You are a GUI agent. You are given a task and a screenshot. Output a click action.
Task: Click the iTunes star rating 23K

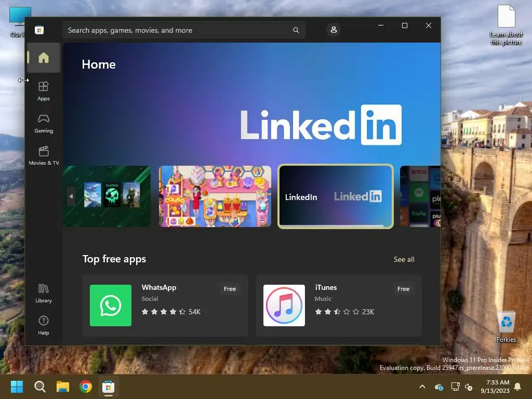tap(344, 312)
